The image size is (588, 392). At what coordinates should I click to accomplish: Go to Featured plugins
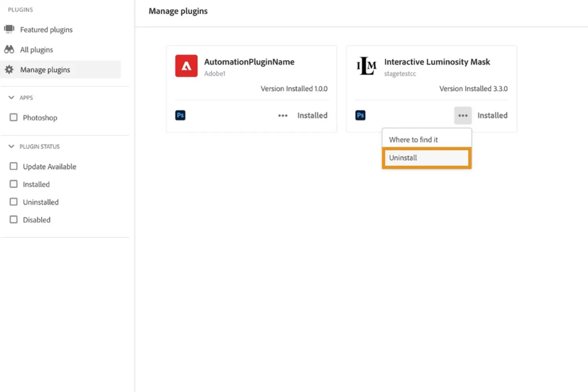46,30
